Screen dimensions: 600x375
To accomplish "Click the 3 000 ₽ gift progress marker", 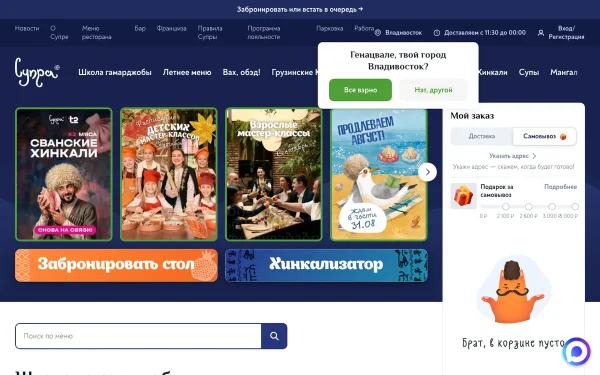I will tap(552, 207).
